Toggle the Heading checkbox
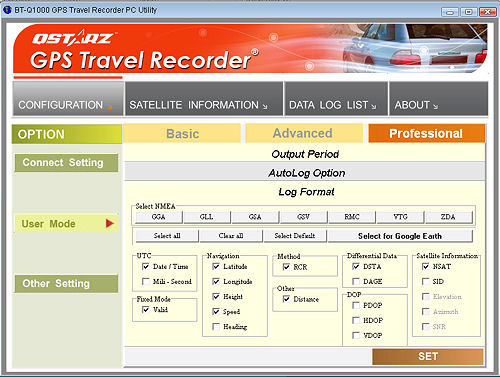Viewport: 500px width, 377px height. coord(216,326)
